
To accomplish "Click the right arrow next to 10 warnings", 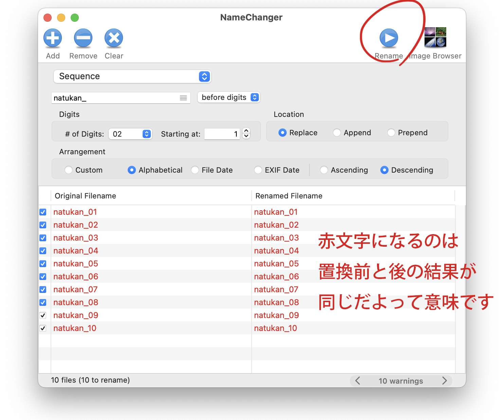I will tap(445, 381).
